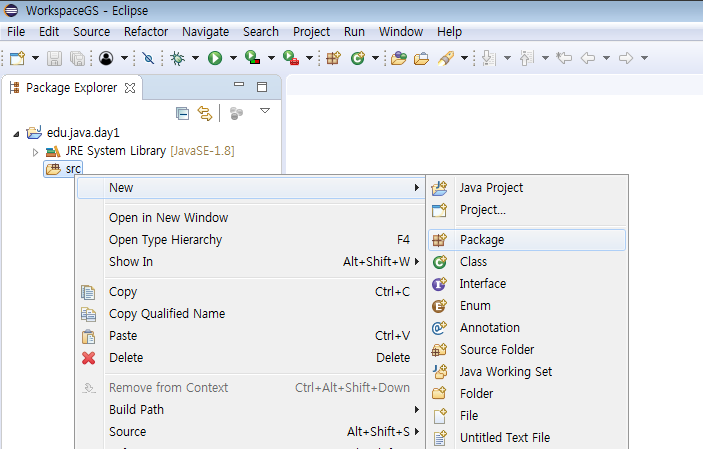Open the Refactor menu
Viewport: 703px width, 449px height.
[146, 32]
